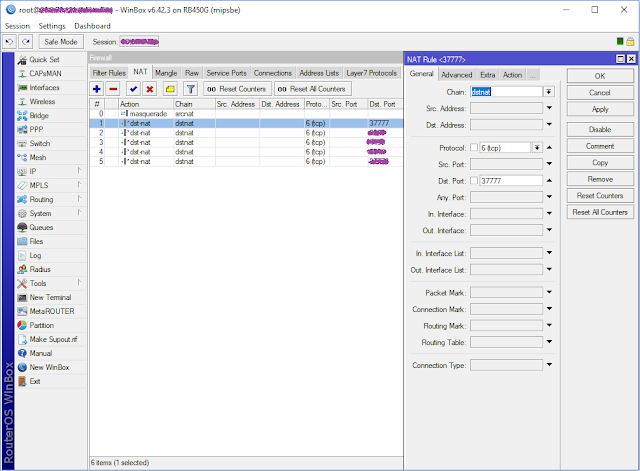Click Reset Counters in Firewall toolbar

(238, 89)
